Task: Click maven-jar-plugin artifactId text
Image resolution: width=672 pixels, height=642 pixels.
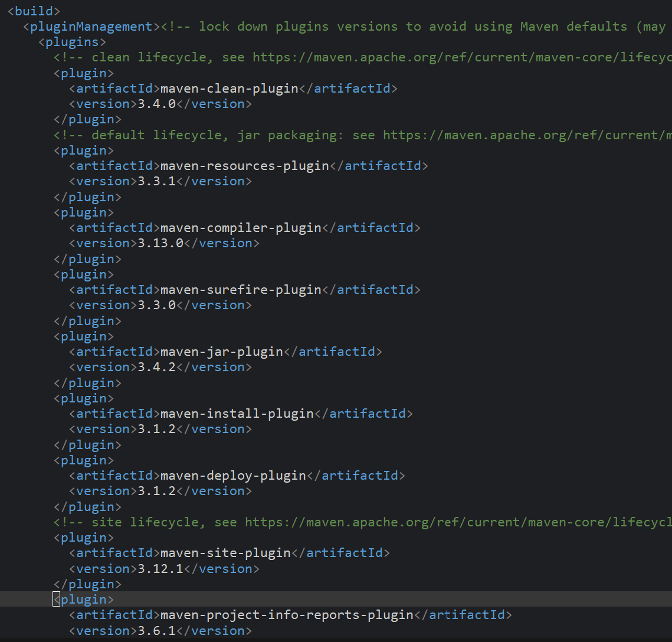Action: point(222,352)
